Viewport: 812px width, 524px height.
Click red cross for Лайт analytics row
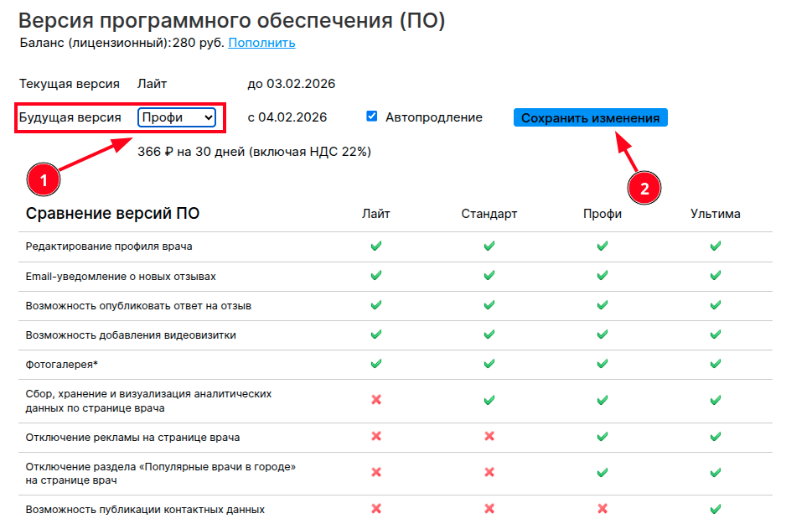(376, 400)
